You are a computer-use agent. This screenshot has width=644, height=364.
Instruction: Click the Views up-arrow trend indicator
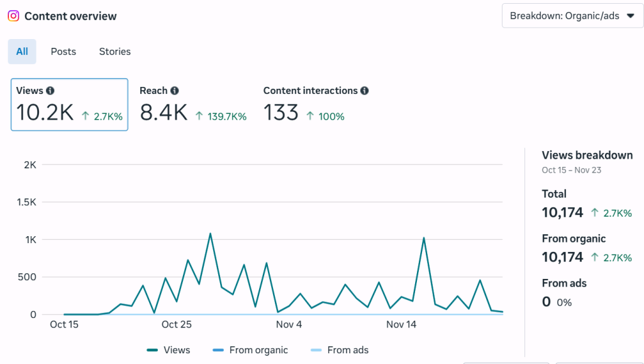click(x=86, y=116)
